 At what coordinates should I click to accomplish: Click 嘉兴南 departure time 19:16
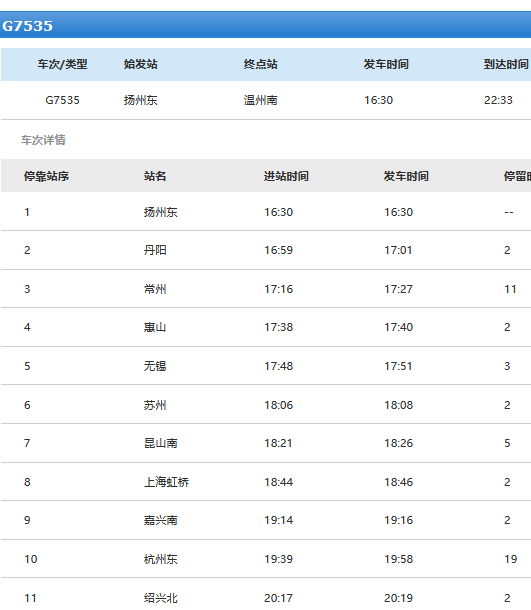[x=398, y=520]
